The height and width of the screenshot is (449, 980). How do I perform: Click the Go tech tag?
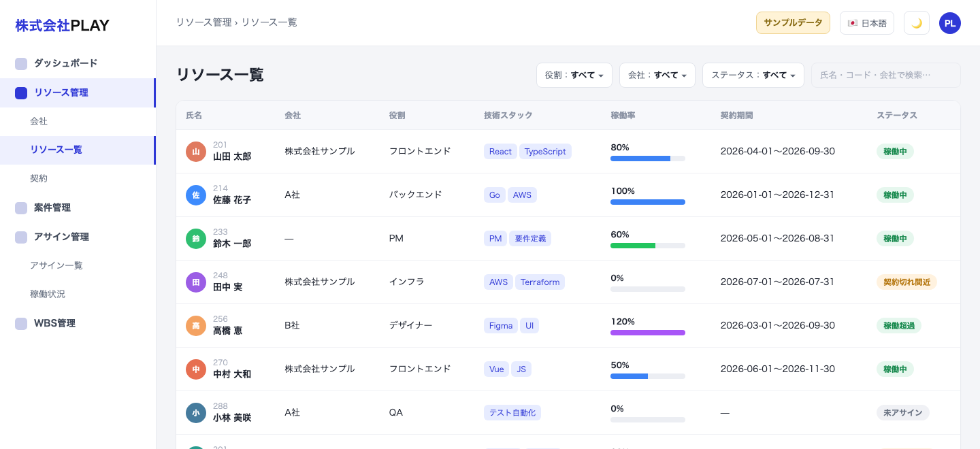tap(494, 195)
